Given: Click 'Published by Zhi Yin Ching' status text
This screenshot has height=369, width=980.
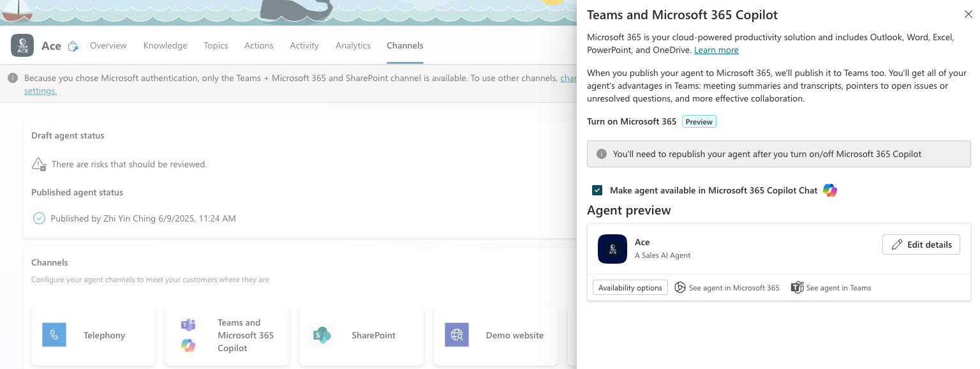Looking at the screenshot, I should coord(143,218).
